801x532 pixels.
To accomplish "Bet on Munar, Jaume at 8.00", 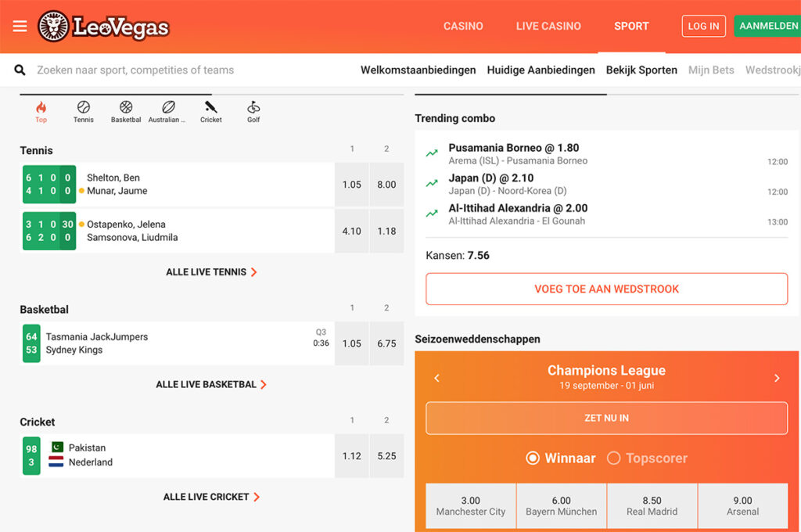I will [x=386, y=185].
